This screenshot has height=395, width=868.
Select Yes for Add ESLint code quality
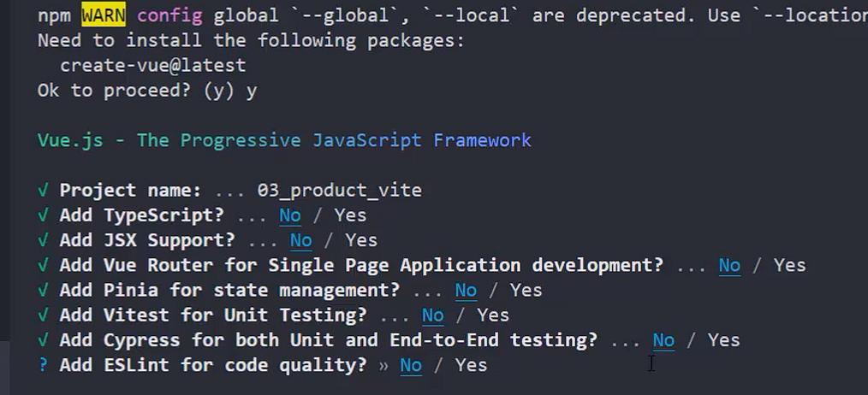click(471, 365)
